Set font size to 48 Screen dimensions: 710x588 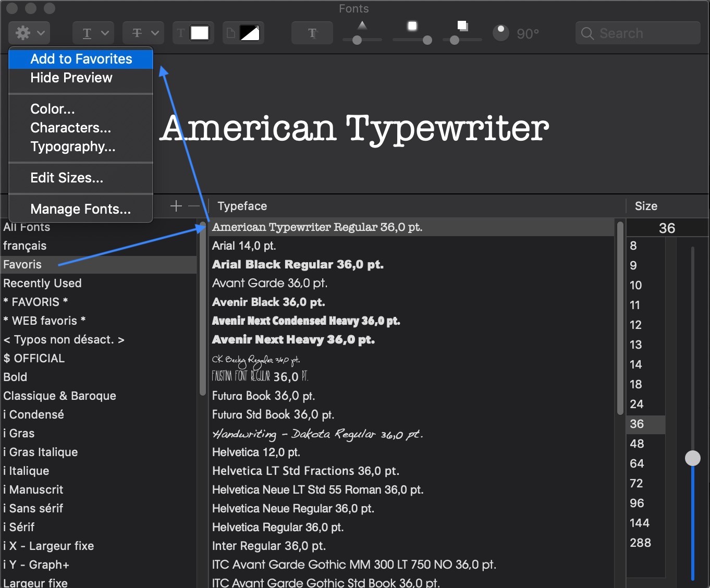636,444
